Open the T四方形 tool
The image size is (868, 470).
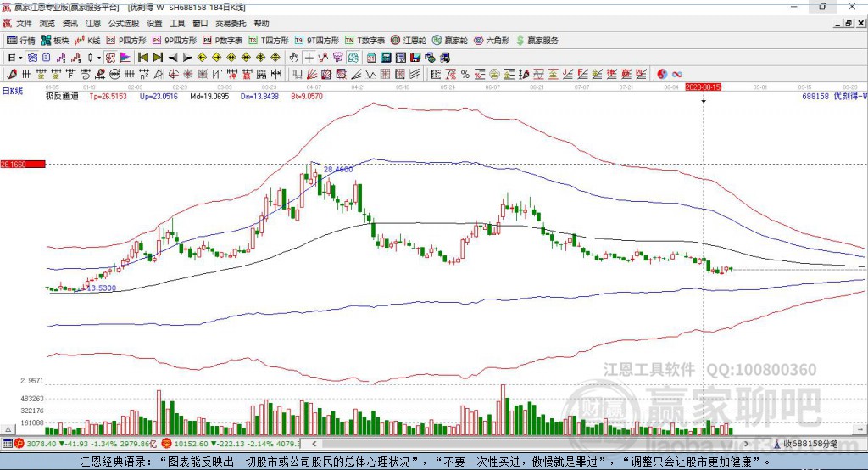(269, 41)
